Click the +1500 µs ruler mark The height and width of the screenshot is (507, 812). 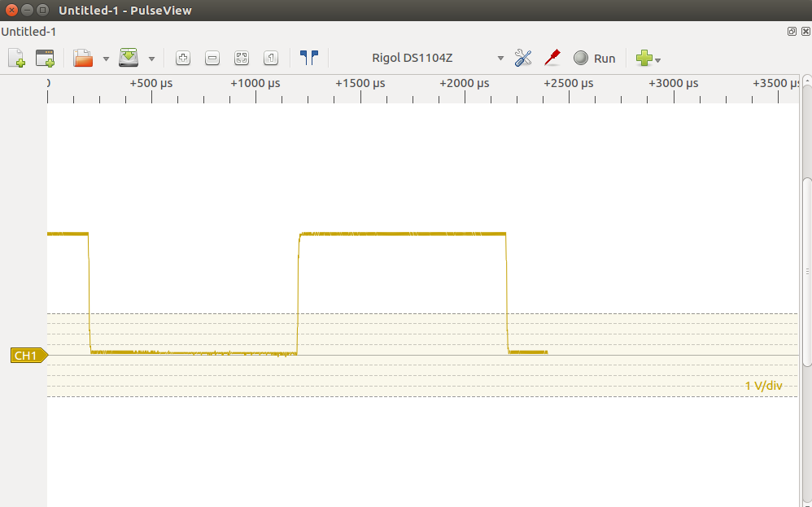tap(360, 83)
